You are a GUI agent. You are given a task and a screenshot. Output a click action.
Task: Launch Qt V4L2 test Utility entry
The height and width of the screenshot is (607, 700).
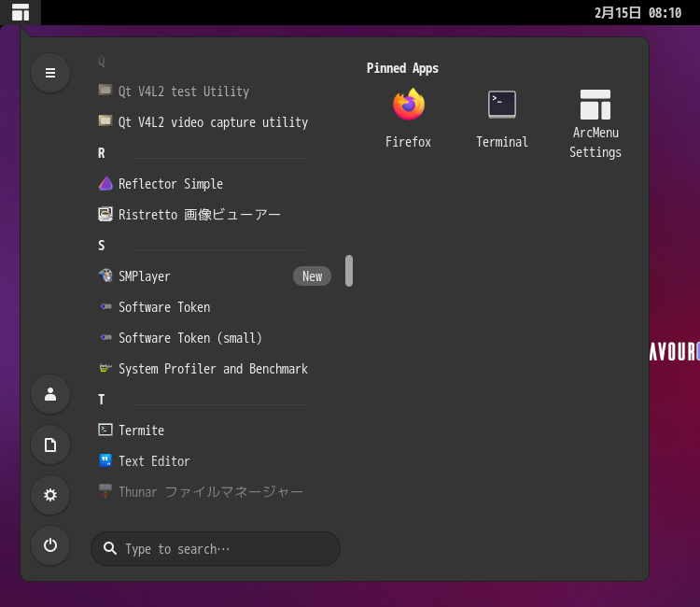tap(215, 92)
